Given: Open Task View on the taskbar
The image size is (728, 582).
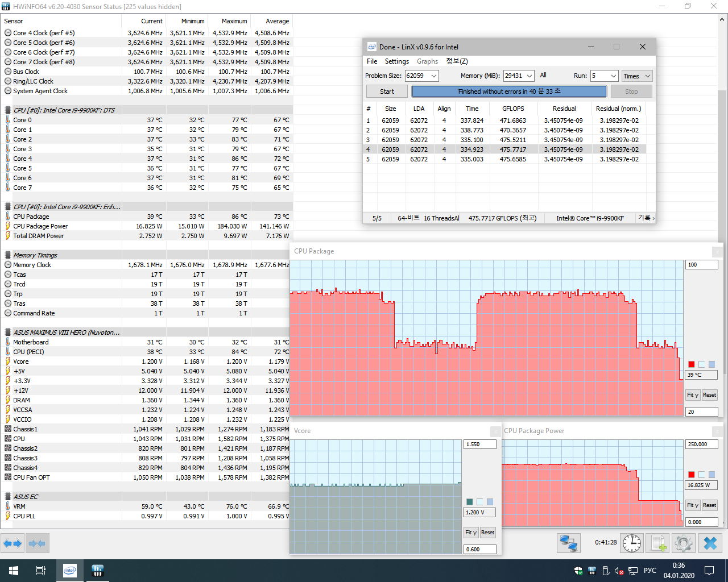Looking at the screenshot, I should pos(41,571).
